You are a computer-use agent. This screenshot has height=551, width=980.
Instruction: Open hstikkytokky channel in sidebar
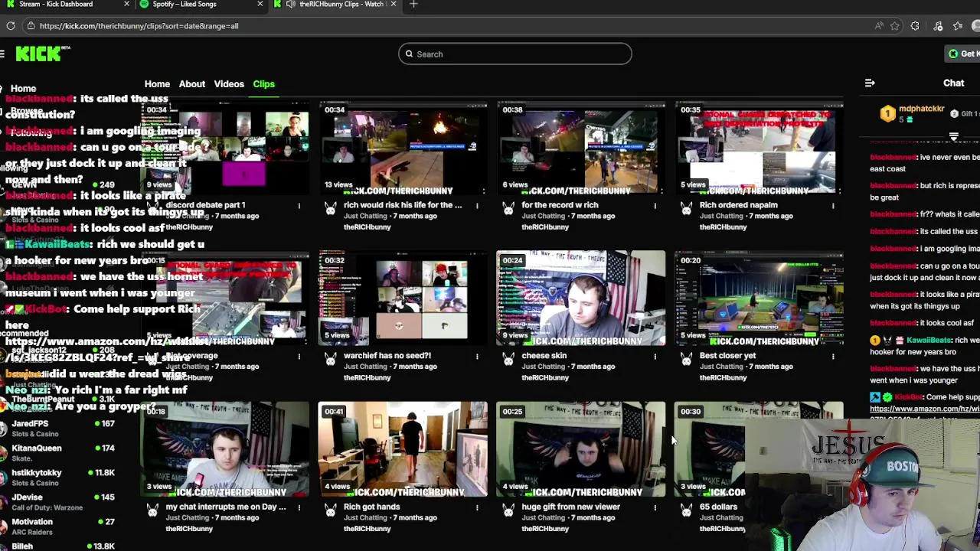click(x=57, y=478)
